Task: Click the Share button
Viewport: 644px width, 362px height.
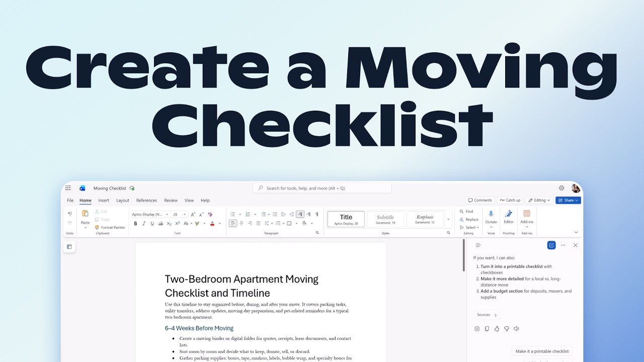Action: [568, 200]
